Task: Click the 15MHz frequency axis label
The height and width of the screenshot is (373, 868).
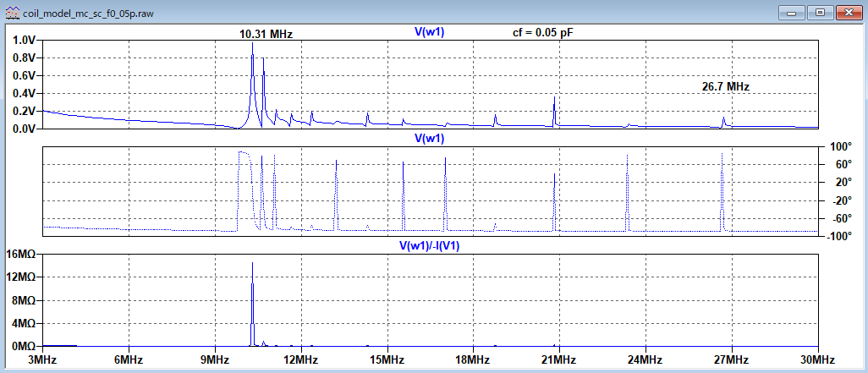Action: click(x=387, y=359)
